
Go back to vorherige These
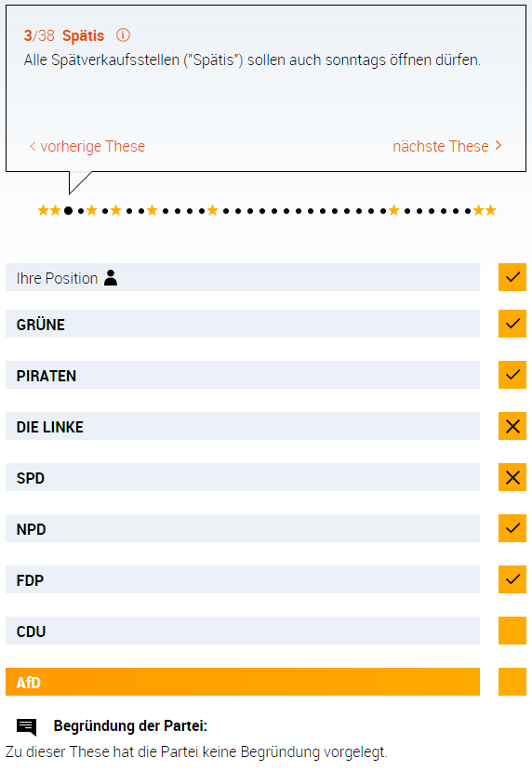point(87,146)
